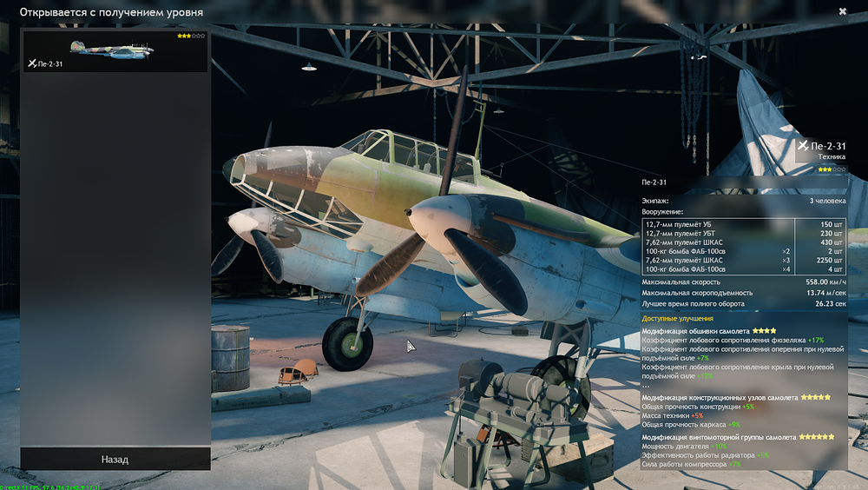Click the DirectX FPS overlay text
Viewport: 868px width, 490px height.
point(50,487)
